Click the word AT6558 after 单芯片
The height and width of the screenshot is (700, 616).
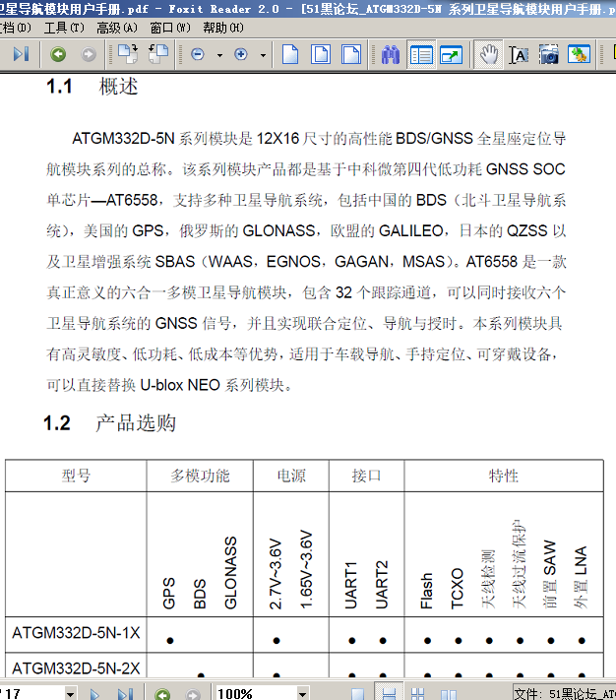(x=131, y=200)
